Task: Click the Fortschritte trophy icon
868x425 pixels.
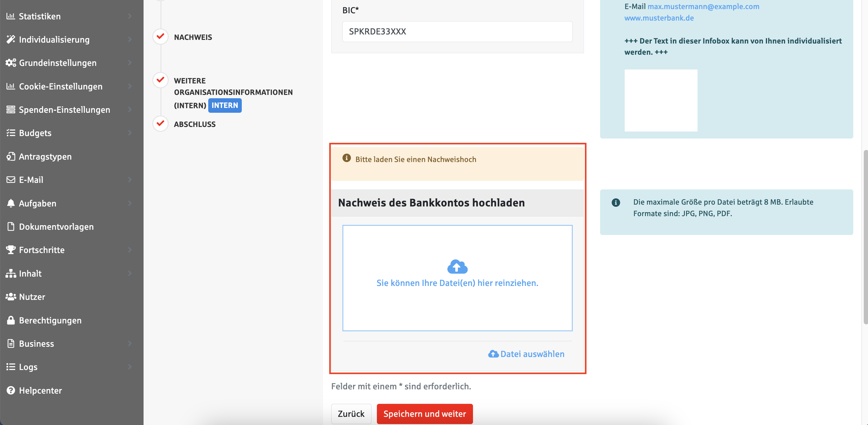Action: 11,250
